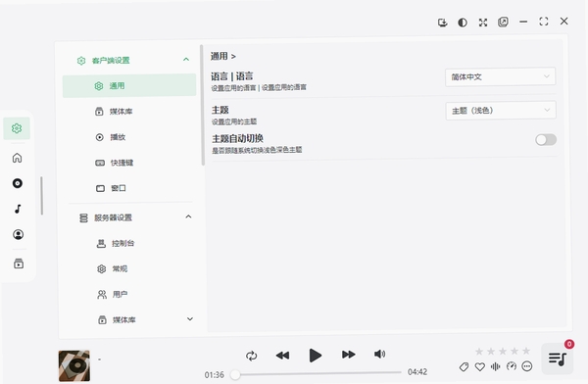Click the playback speed gauge icon
Image resolution: width=588 pixels, height=384 pixels.
tap(512, 366)
